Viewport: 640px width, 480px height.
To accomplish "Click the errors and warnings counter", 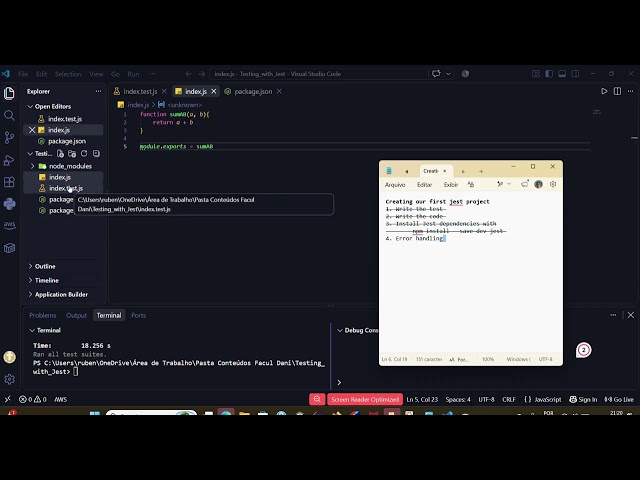I will click(x=33, y=400).
